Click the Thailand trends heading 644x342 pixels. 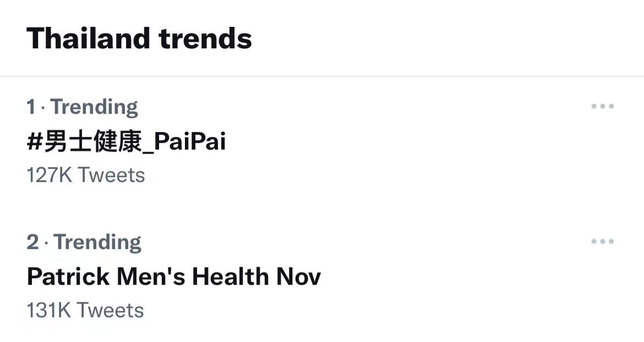click(x=139, y=38)
